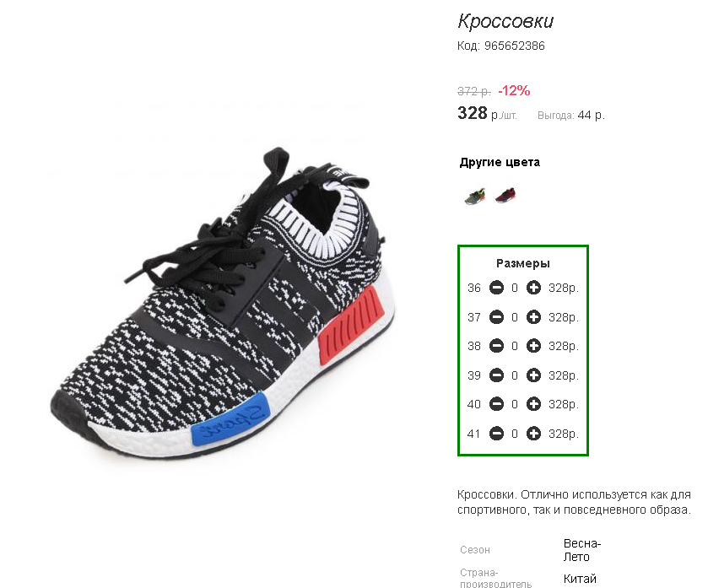
Task: Decrease quantity for size 36
Action: [496, 288]
